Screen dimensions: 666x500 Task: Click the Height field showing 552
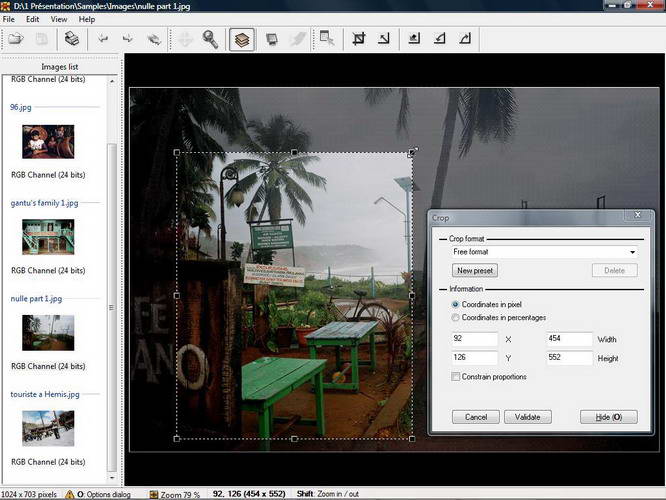pos(569,357)
